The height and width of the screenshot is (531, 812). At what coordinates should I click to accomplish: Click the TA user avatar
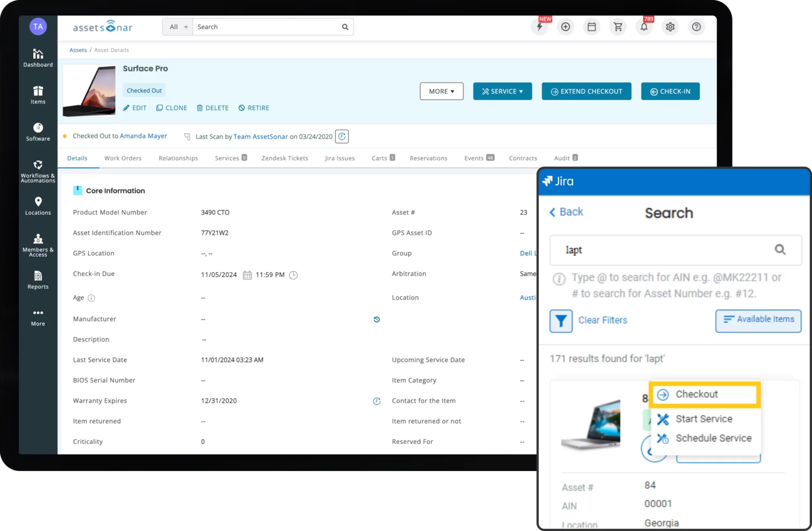point(38,27)
